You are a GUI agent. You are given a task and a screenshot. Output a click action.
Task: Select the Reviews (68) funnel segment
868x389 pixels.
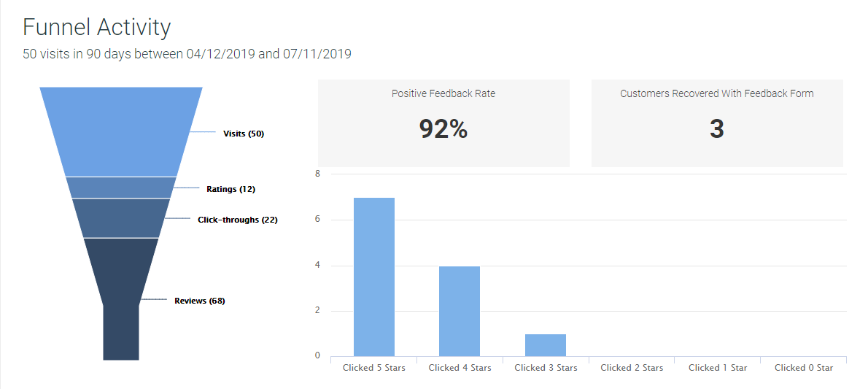pyautogui.click(x=120, y=299)
